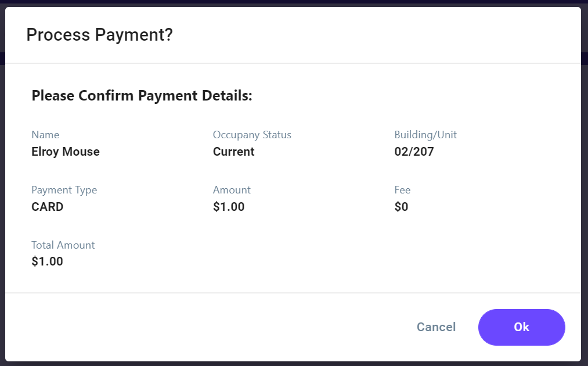This screenshot has width=588, height=366.
Task: Click the "Process Payment?" dialog title
Action: 99,35
